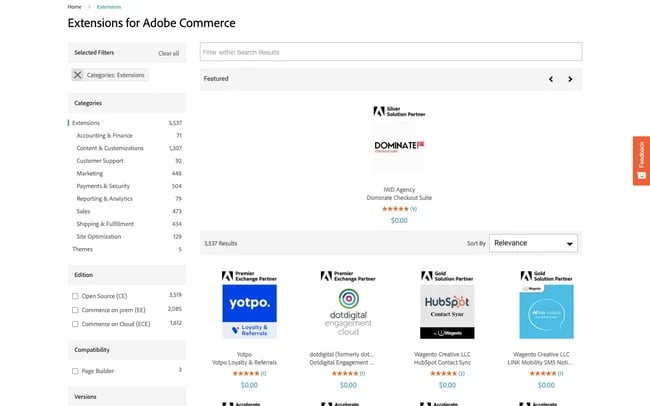Open the Dotdigital Engagement title link
650x406 pixels.
(342, 363)
